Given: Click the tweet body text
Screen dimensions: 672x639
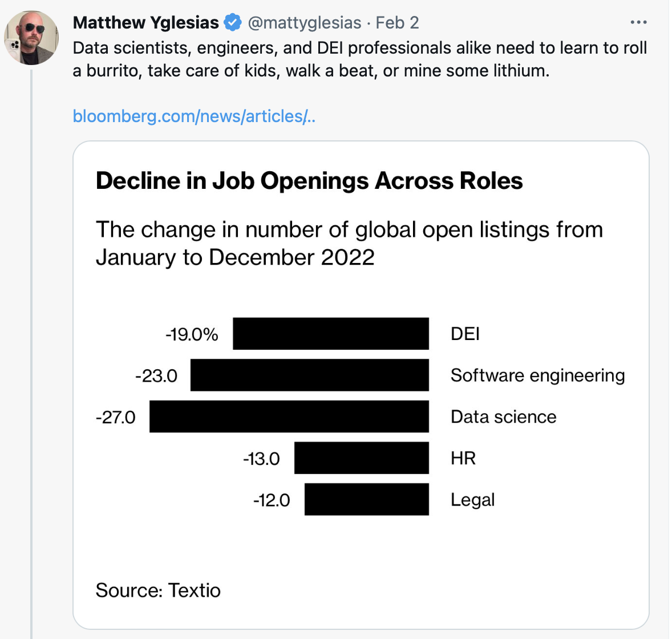Looking at the screenshot, I should [360, 59].
